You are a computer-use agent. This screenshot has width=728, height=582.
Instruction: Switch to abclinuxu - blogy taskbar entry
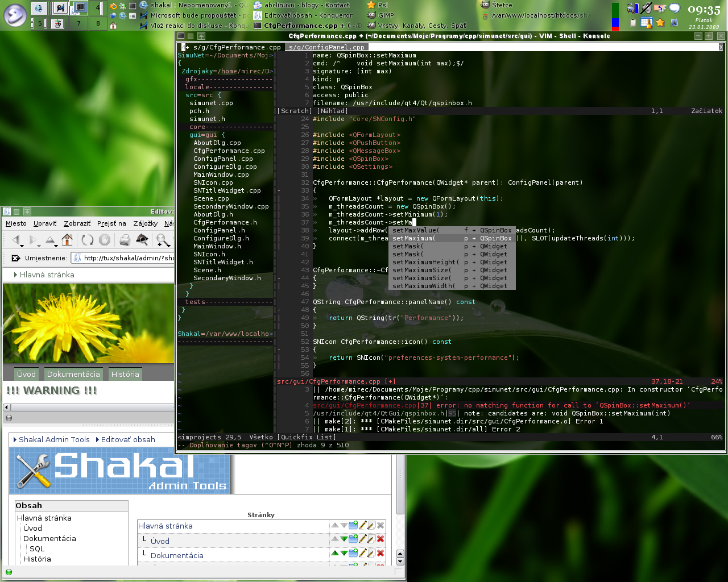click(301, 5)
